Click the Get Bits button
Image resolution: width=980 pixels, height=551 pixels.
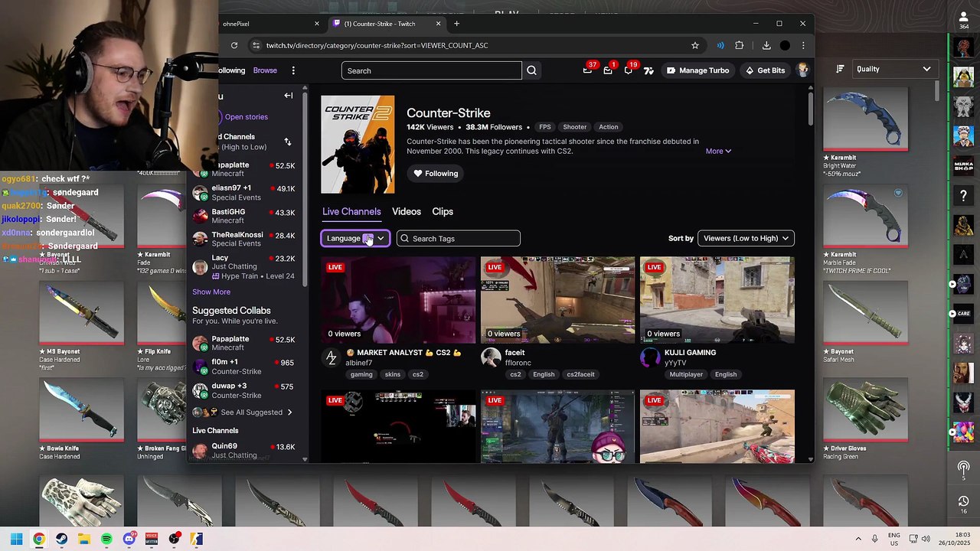pyautogui.click(x=765, y=70)
